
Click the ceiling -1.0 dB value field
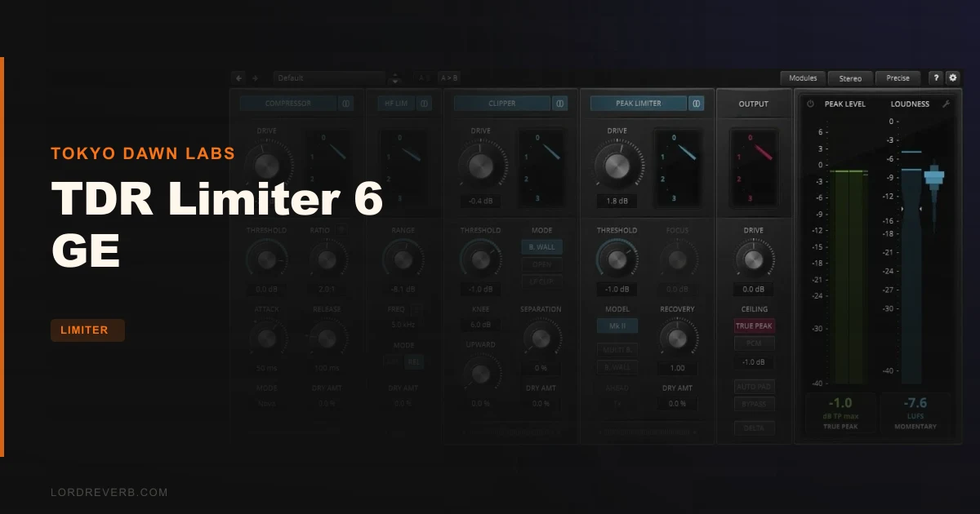754,362
